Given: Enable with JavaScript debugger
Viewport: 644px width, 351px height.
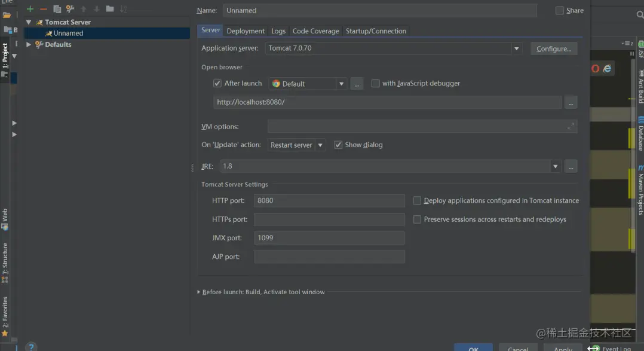Looking at the screenshot, I should (x=375, y=84).
